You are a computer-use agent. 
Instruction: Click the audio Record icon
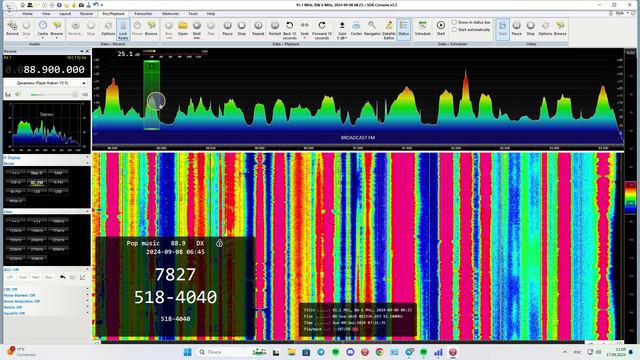pyautogui.click(x=12, y=29)
